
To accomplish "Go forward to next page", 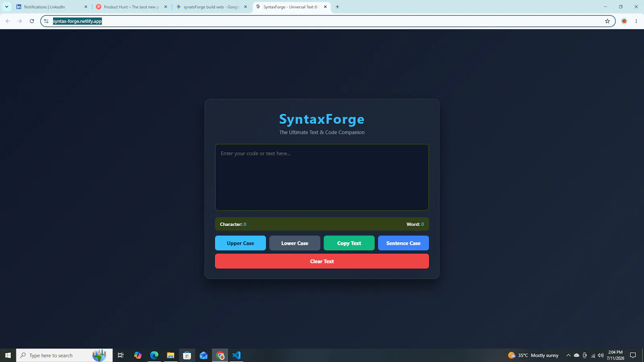I will coord(20,21).
